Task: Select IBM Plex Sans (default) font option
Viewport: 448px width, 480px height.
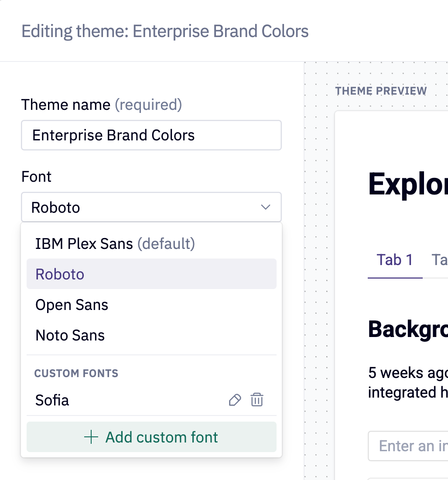Action: [x=115, y=244]
